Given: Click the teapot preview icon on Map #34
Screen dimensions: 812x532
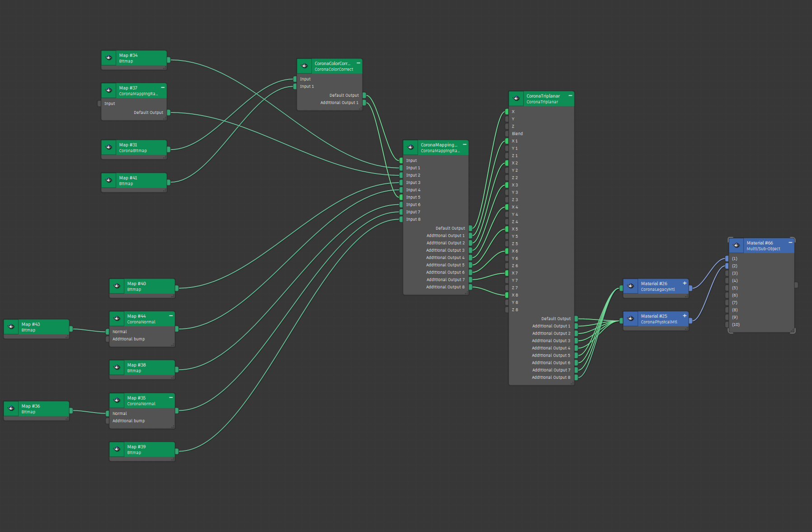Looking at the screenshot, I should pyautogui.click(x=108, y=58).
